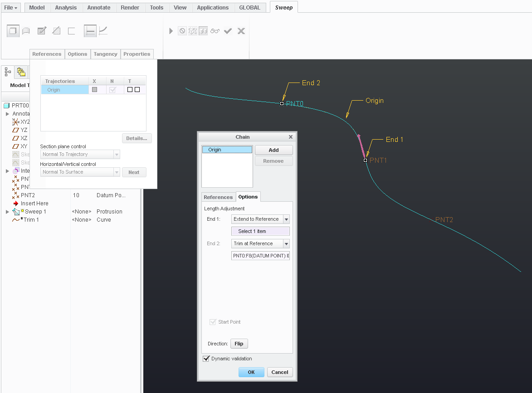Select the unattached preview icon
The height and width of the screenshot is (393, 532).
(193, 31)
